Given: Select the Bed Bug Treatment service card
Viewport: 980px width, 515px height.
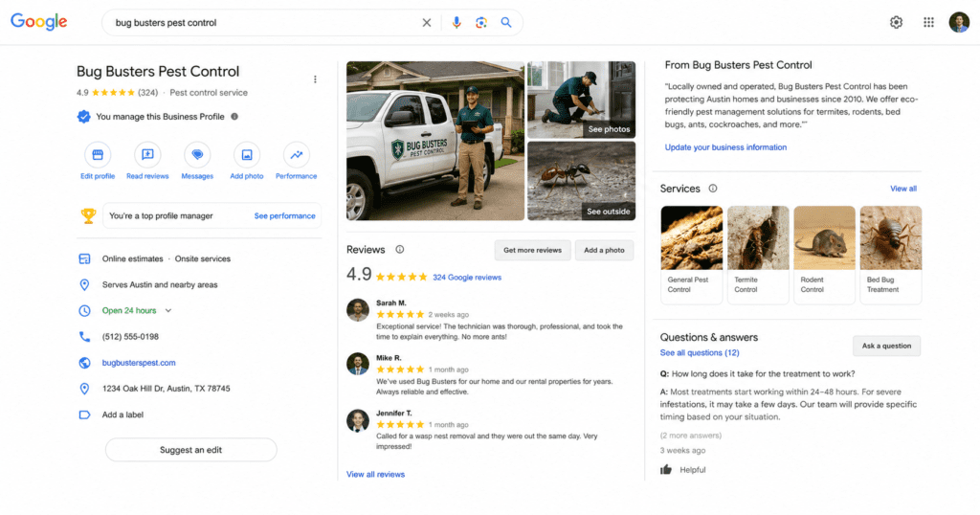Looking at the screenshot, I should click(891, 255).
